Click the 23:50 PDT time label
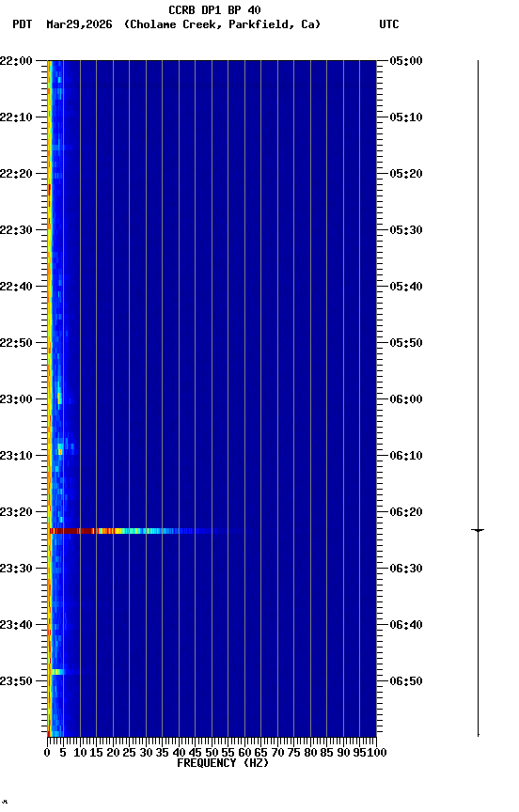The width and height of the screenshot is (519, 812). point(16,681)
